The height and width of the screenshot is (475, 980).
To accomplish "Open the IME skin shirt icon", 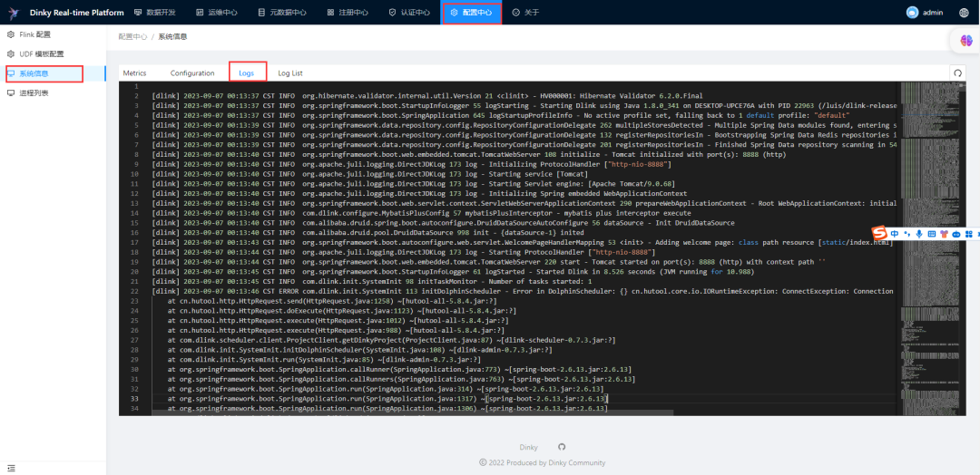I will tap(944, 234).
